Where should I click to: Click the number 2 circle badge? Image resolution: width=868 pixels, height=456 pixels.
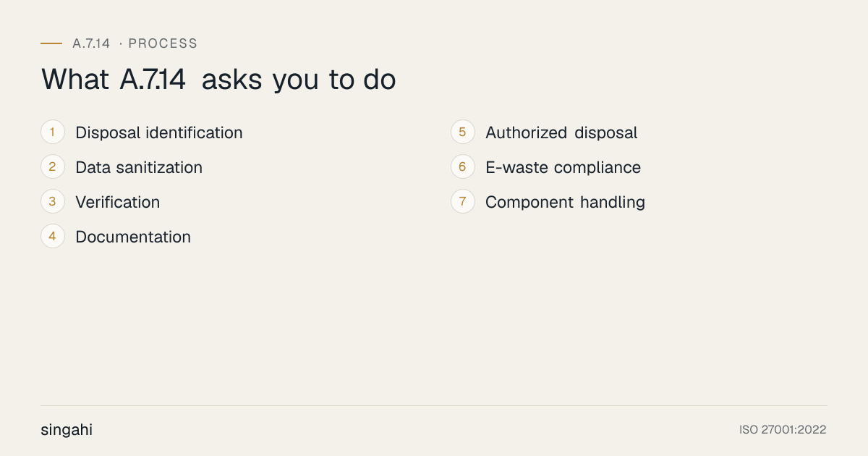coord(53,167)
